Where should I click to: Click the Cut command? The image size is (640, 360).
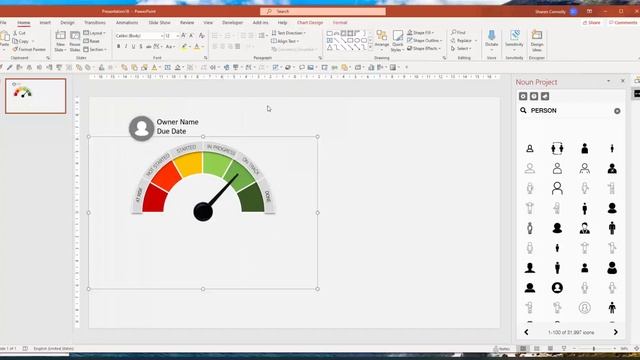[x=19, y=33]
